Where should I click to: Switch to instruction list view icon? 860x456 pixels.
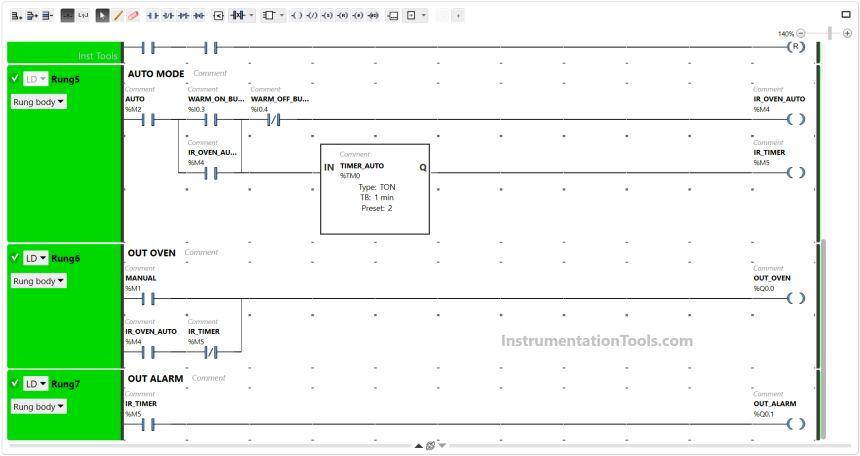pyautogui.click(x=83, y=16)
